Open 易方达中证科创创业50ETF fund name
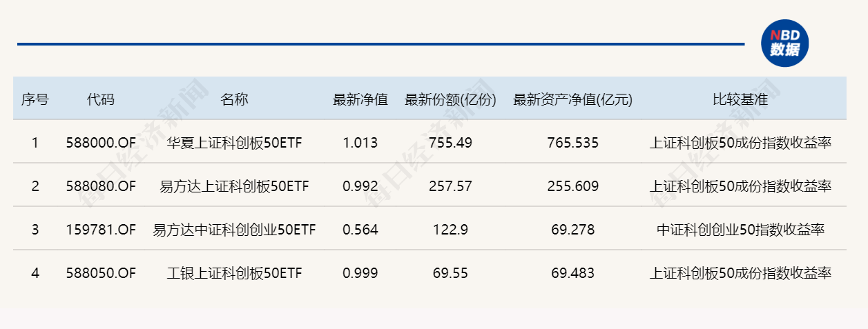868x329 pixels. click(234, 230)
